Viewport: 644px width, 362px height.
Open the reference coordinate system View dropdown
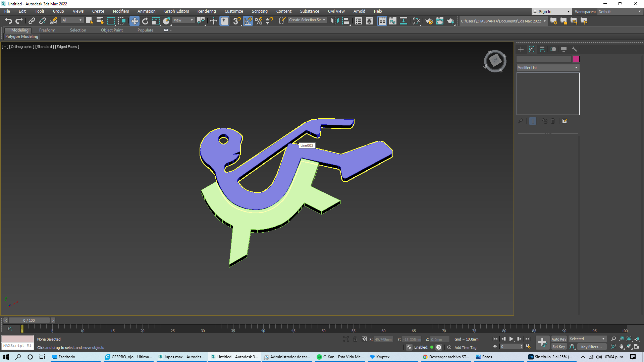click(x=183, y=20)
